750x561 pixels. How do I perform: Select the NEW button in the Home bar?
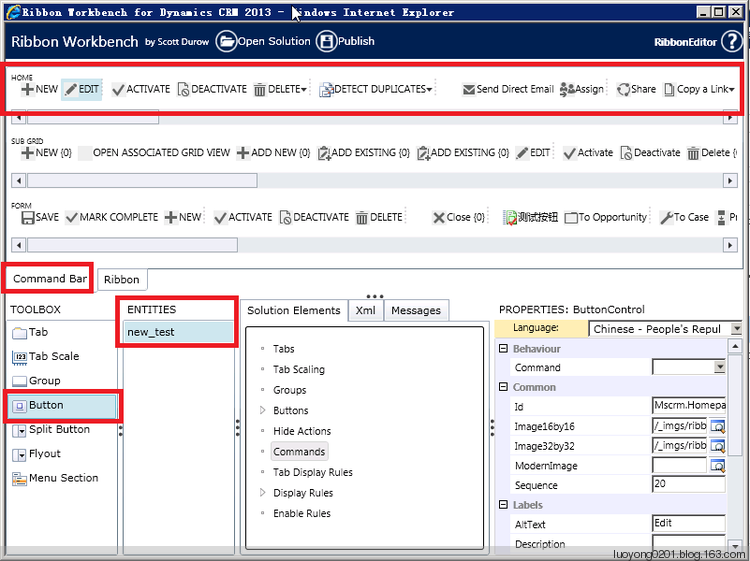[40, 89]
